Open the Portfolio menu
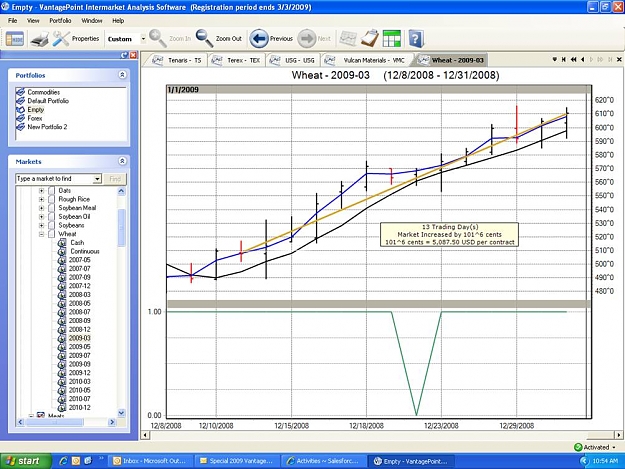This screenshot has width=625, height=469. 60,21
